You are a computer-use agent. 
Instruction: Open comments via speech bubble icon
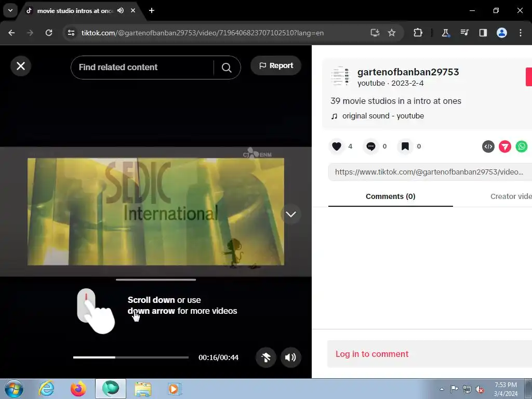pyautogui.click(x=371, y=146)
